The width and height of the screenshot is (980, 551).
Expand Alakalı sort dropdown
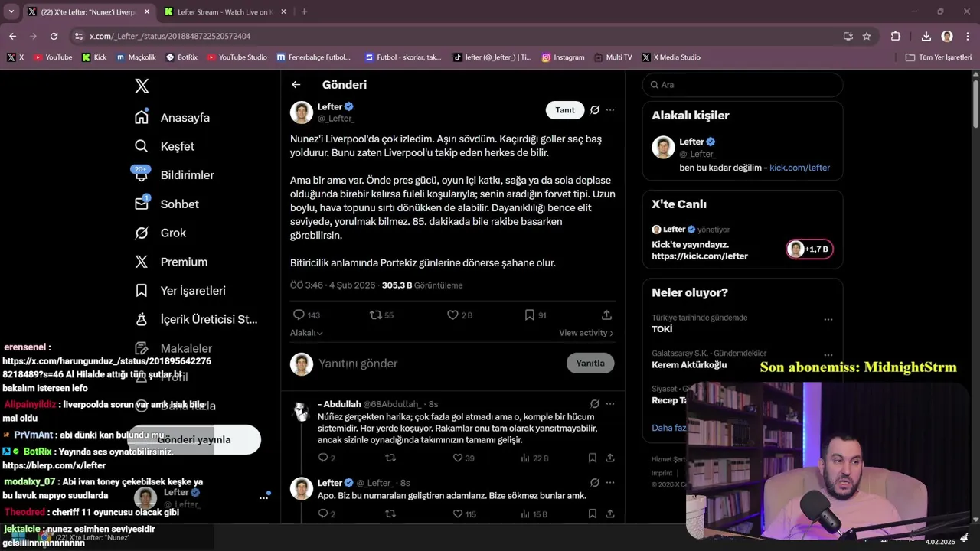[x=306, y=333]
